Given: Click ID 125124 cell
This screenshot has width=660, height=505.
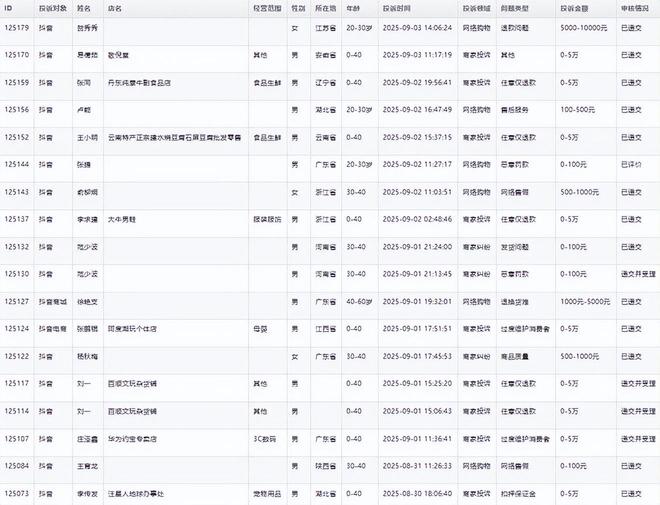Looking at the screenshot, I should point(15,327).
